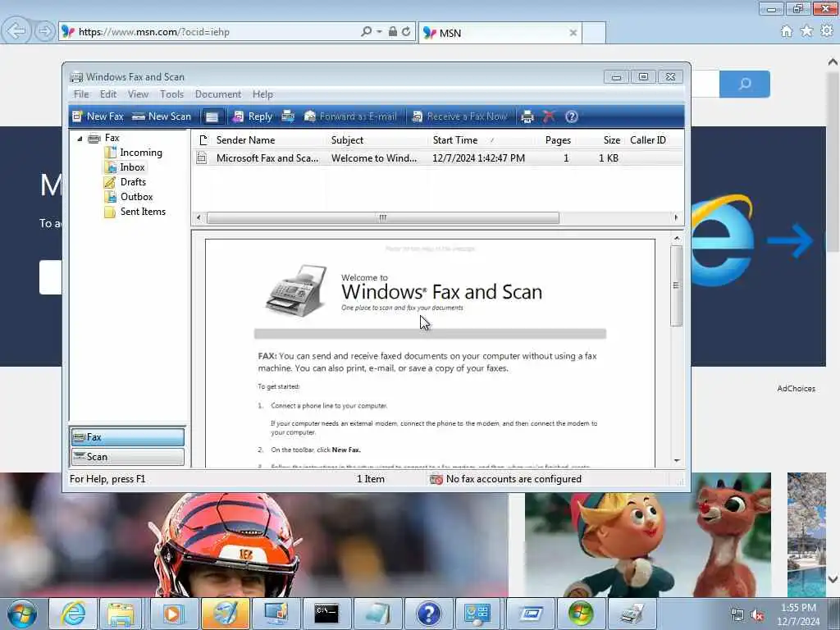Click the search magnifier in address bar

(367, 32)
